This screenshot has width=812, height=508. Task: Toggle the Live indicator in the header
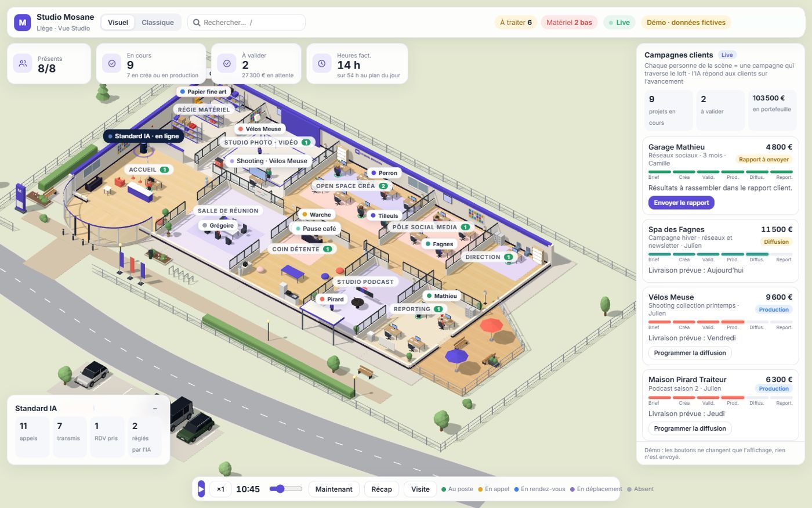click(x=619, y=23)
